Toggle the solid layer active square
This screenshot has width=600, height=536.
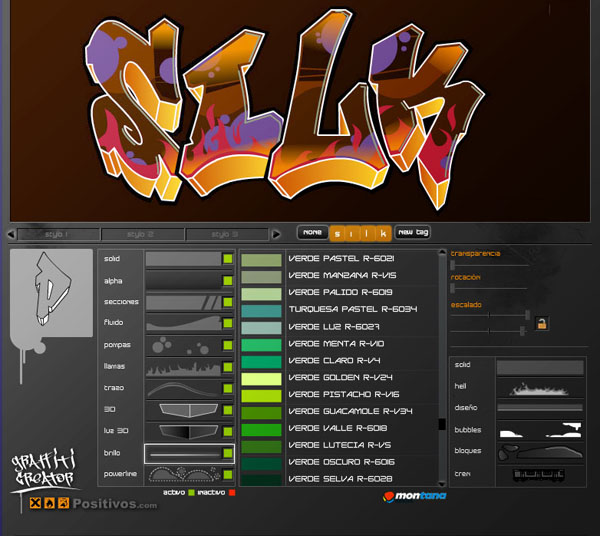point(228,259)
